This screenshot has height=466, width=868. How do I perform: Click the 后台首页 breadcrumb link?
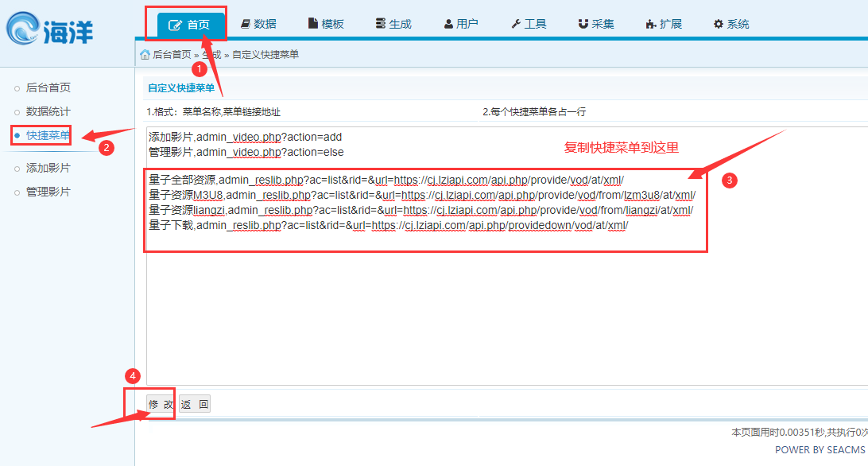tap(172, 54)
